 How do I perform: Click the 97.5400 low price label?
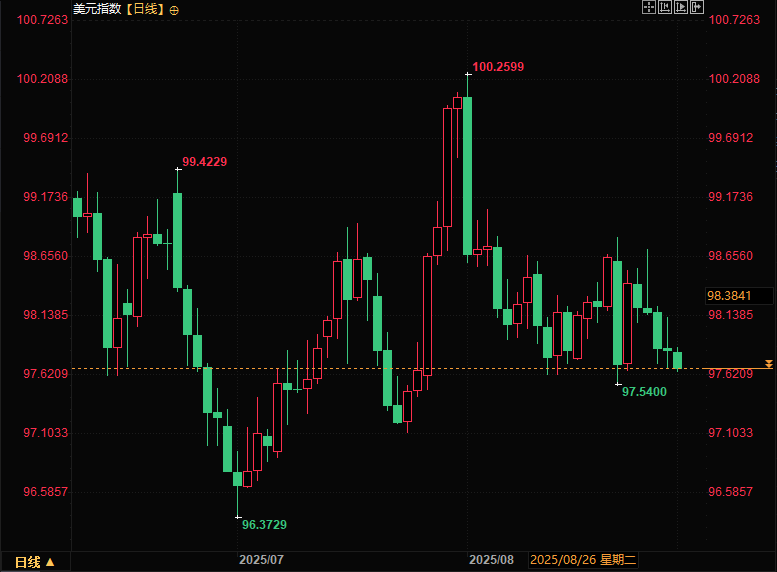pyautogui.click(x=644, y=392)
